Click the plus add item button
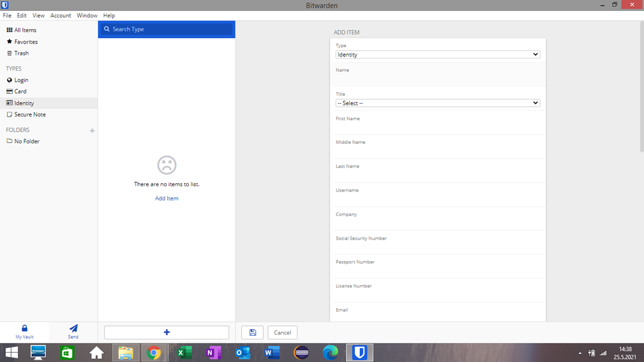Viewport: 644px width, 362px height. click(167, 332)
